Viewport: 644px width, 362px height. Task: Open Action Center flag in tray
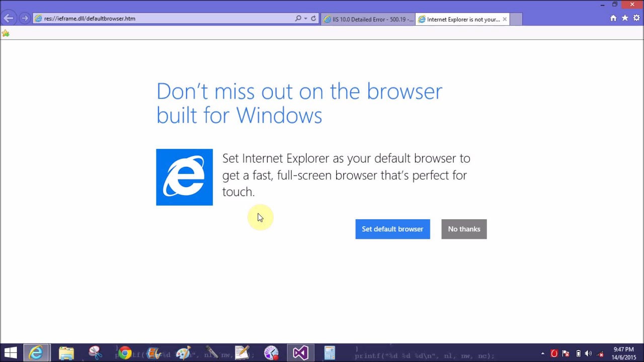click(566, 353)
